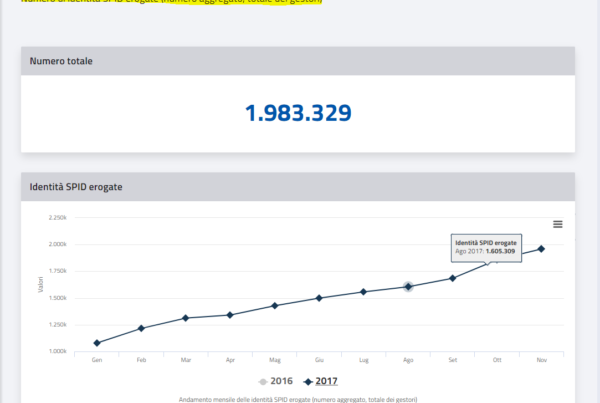Click the Ago 2017 tooltip box
Screen dimensions: 600x403
pos(486,247)
